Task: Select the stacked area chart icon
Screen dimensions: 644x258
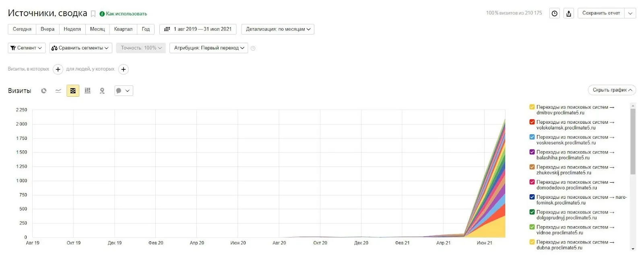Action: coord(73,91)
